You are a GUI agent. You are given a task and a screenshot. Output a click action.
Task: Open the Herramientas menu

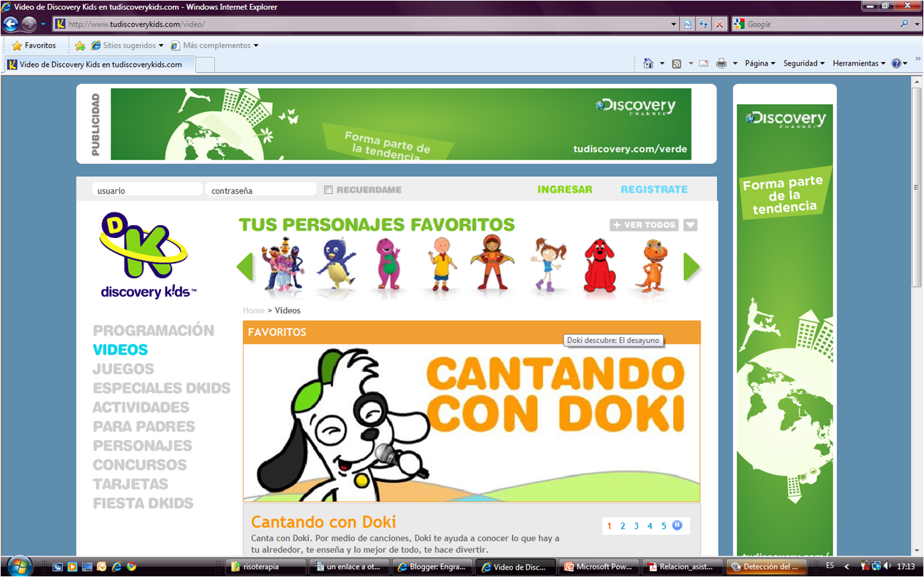click(859, 64)
